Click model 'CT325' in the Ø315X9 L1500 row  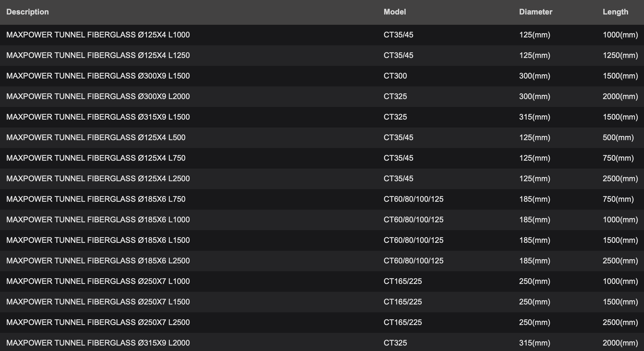point(395,117)
